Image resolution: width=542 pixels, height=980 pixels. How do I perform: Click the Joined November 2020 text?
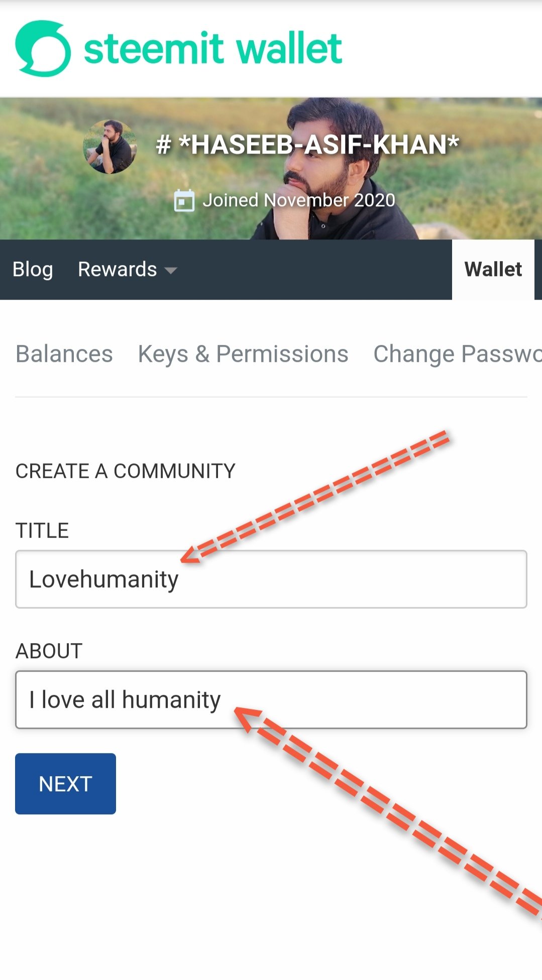(x=299, y=200)
